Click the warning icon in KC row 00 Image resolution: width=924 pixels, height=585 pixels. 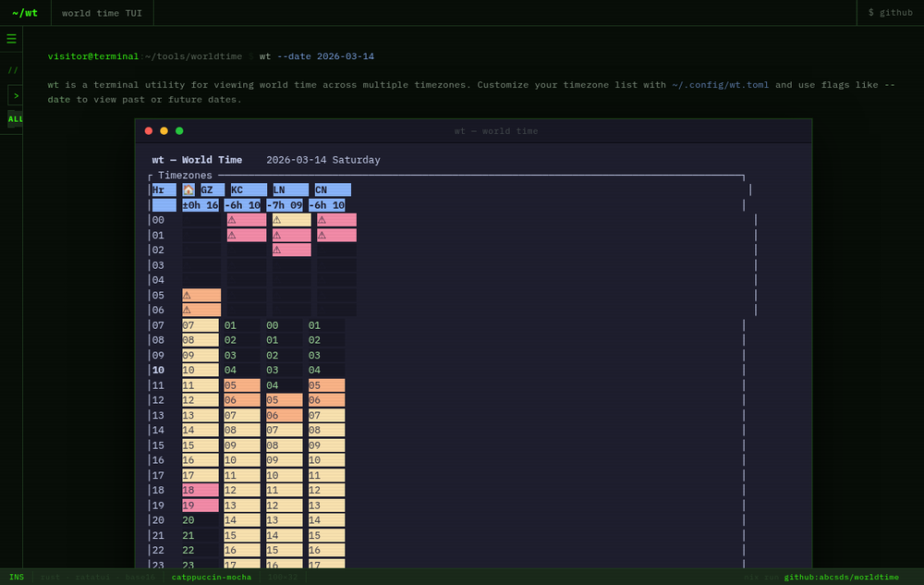click(x=232, y=220)
